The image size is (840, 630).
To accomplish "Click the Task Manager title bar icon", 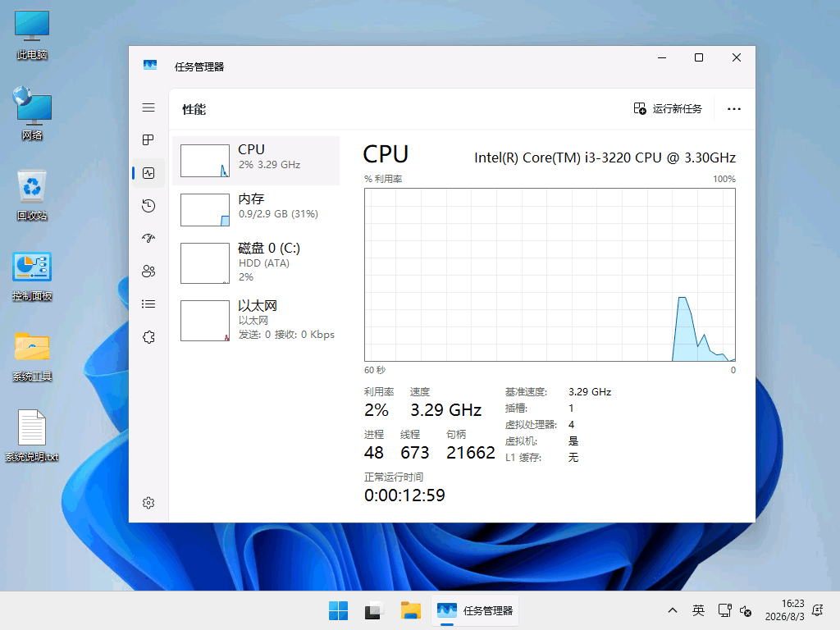I will [x=150, y=66].
